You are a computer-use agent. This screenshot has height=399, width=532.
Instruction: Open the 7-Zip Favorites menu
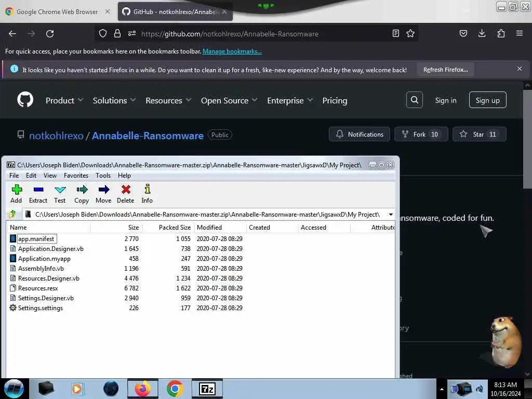pos(76,176)
